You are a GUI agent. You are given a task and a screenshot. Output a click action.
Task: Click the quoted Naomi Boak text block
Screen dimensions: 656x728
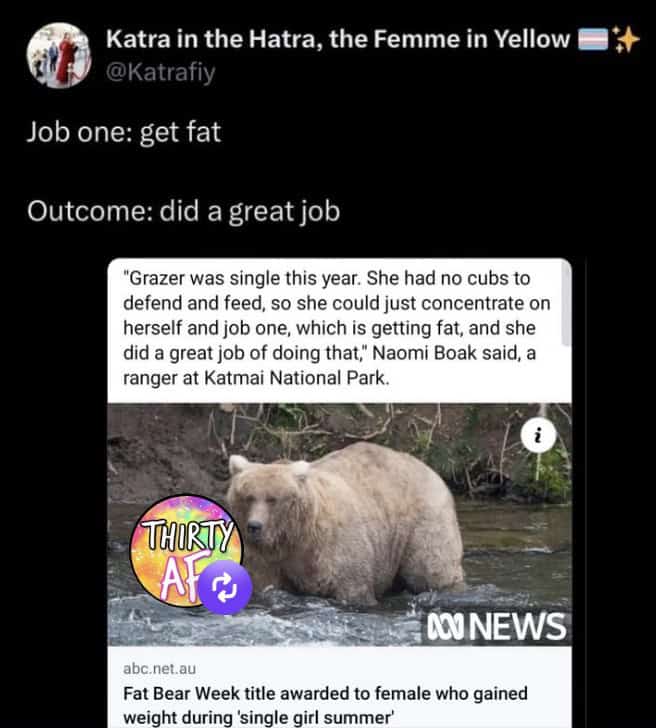(336, 328)
